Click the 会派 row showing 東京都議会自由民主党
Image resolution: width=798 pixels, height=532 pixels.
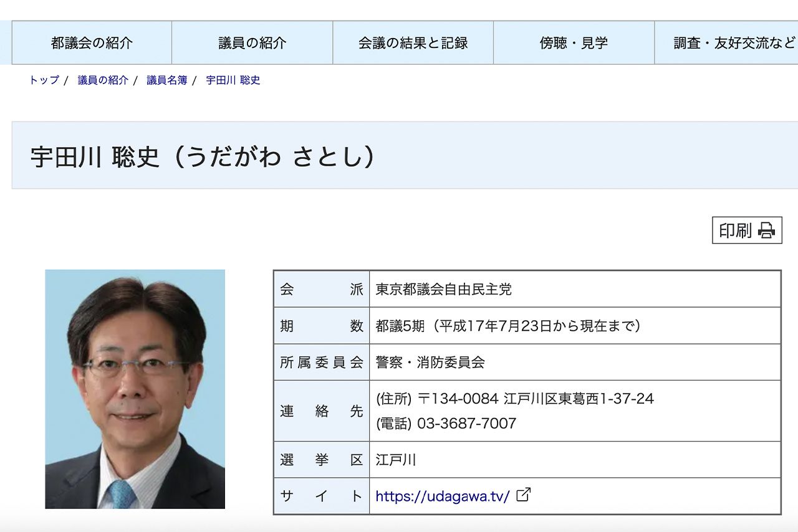(445, 289)
